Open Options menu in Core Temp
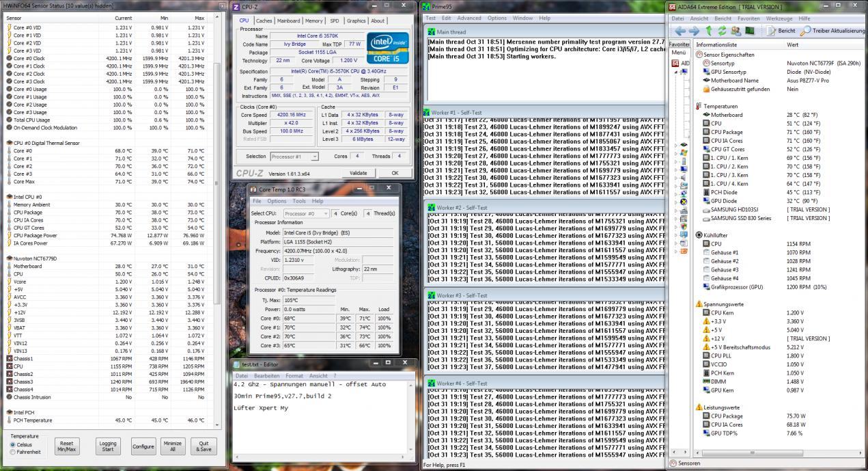The height and width of the screenshot is (471, 868). [x=277, y=201]
